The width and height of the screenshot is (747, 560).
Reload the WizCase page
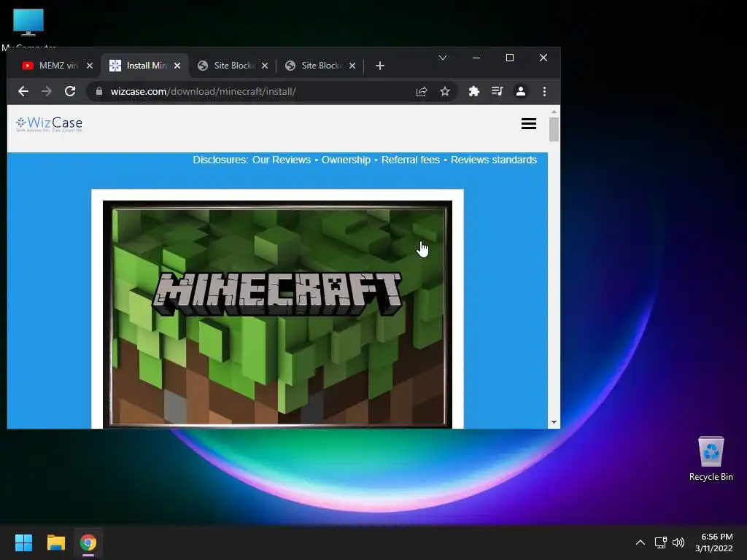point(70,91)
